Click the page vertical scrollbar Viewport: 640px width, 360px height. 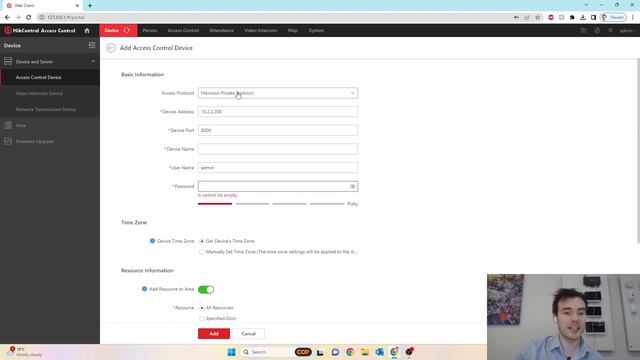tap(638, 151)
